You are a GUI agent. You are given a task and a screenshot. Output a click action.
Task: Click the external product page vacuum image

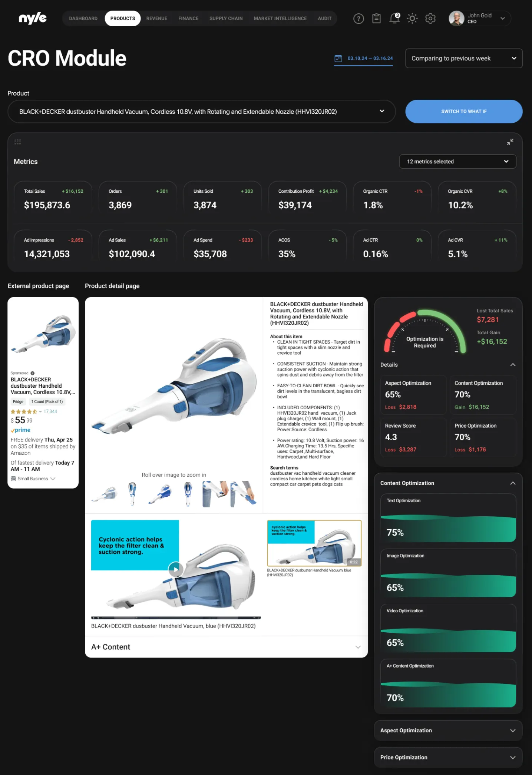coord(43,333)
